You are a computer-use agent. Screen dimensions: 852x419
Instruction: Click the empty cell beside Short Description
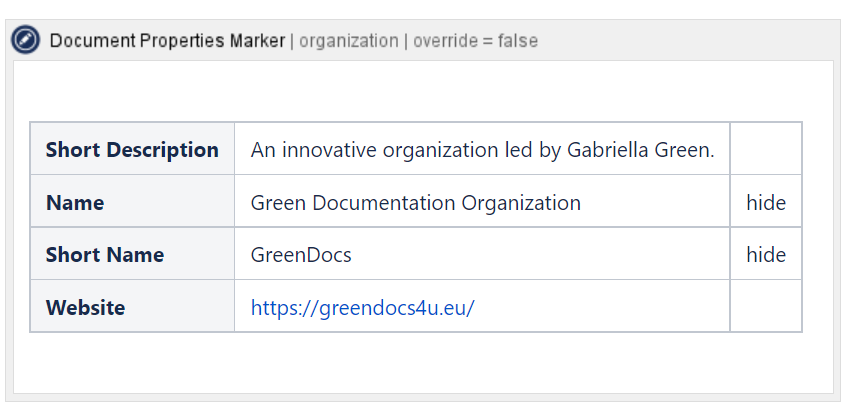tap(765, 150)
